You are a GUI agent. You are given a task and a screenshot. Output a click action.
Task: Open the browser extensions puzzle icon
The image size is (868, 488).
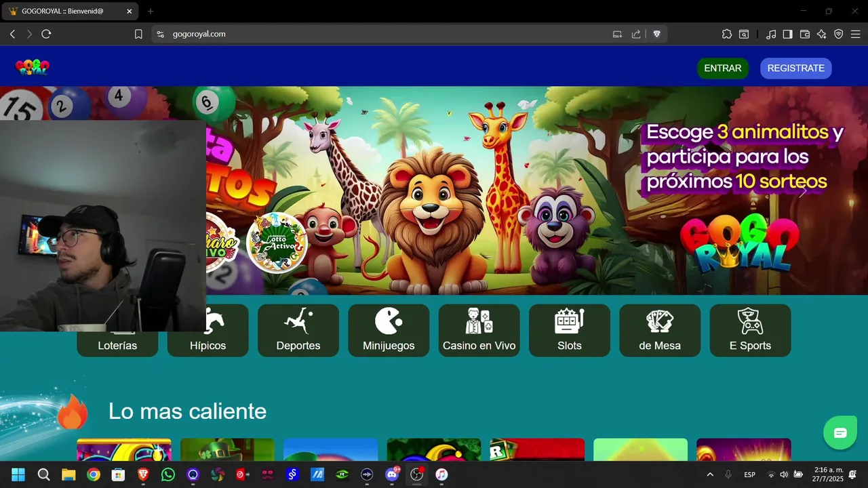[x=727, y=34]
